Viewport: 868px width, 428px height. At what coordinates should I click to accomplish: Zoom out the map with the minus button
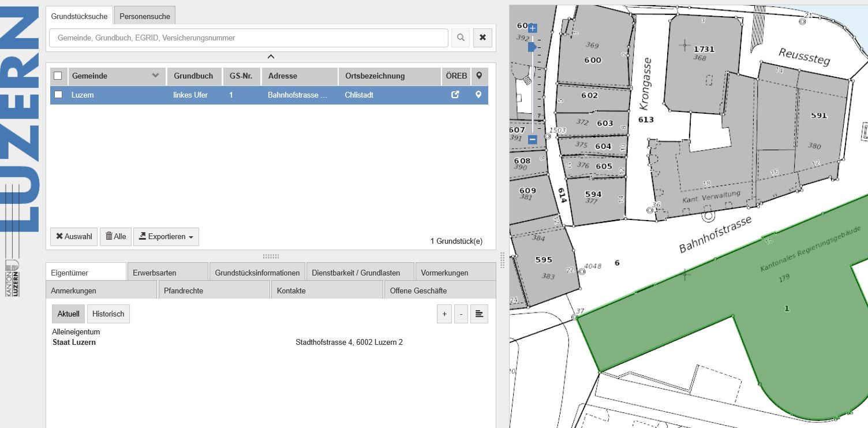click(532, 139)
